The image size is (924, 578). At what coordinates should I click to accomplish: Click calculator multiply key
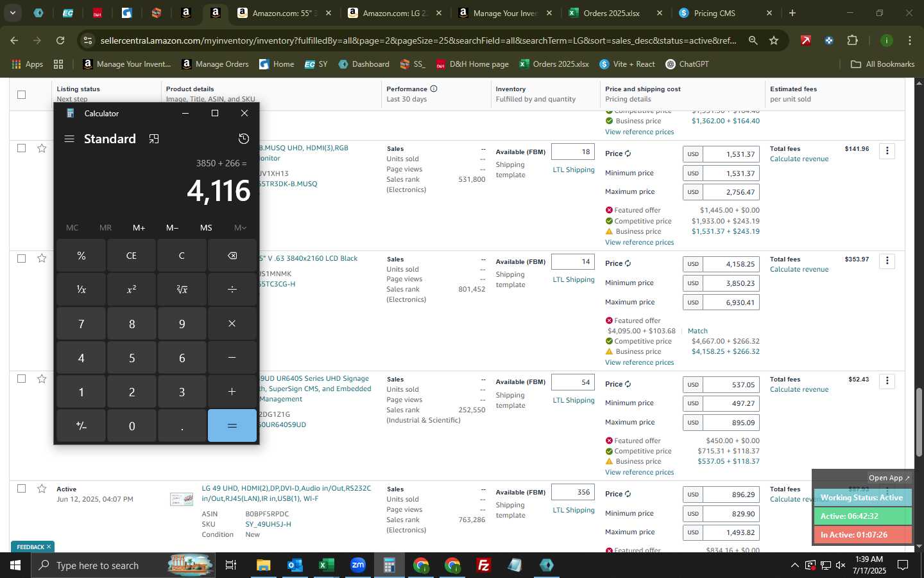tap(232, 324)
